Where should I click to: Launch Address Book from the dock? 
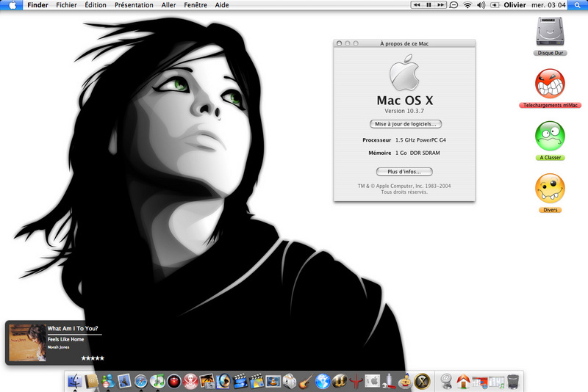pos(91,381)
